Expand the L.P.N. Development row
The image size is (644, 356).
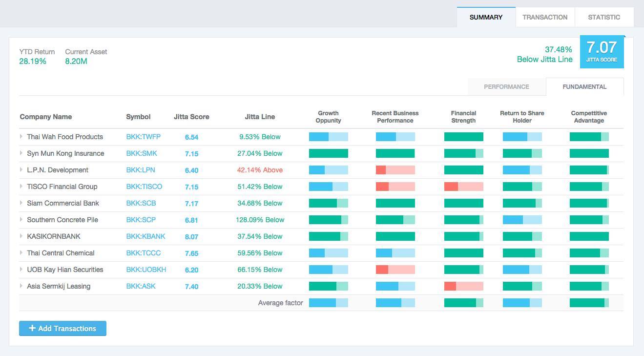point(21,170)
